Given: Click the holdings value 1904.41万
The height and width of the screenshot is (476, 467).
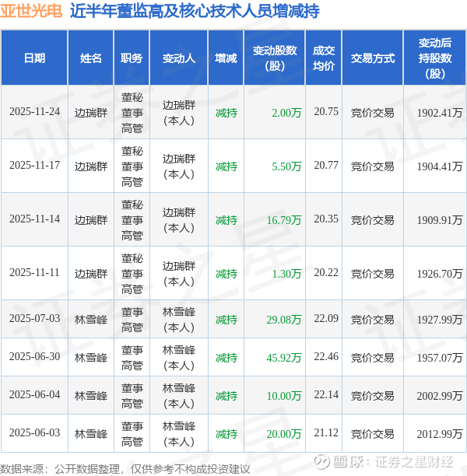Looking at the screenshot, I should (439, 166).
